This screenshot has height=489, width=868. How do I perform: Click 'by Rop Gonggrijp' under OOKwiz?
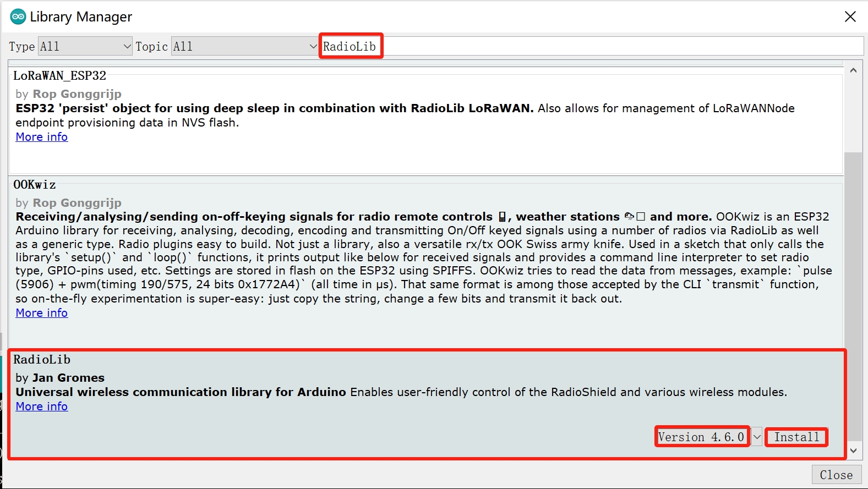click(x=68, y=203)
